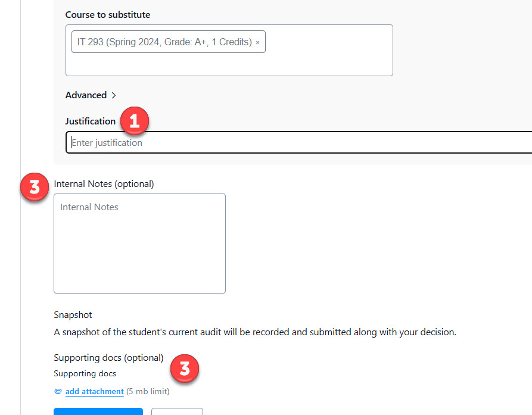
Task: Click red marker 3 beside Internal Notes
Action: coord(35,187)
